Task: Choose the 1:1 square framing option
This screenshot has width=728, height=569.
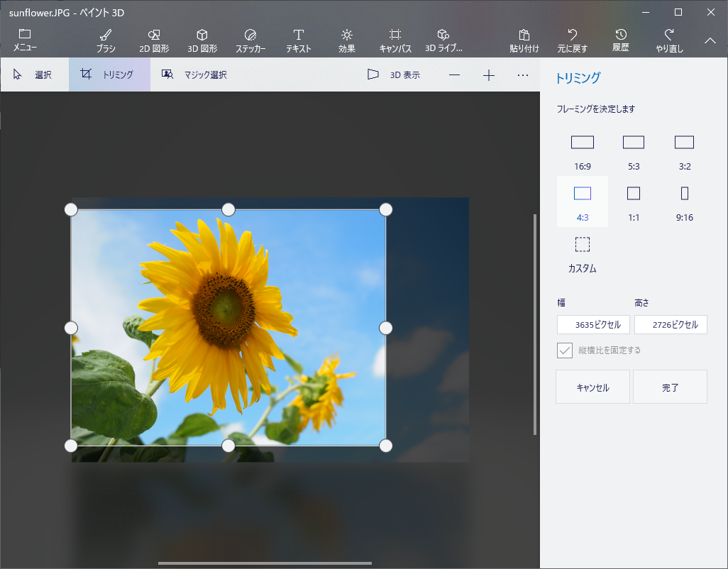Action: pyautogui.click(x=634, y=201)
